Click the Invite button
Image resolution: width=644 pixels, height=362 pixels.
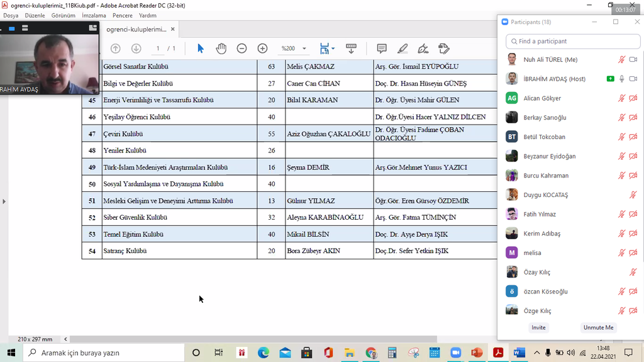pyautogui.click(x=538, y=327)
